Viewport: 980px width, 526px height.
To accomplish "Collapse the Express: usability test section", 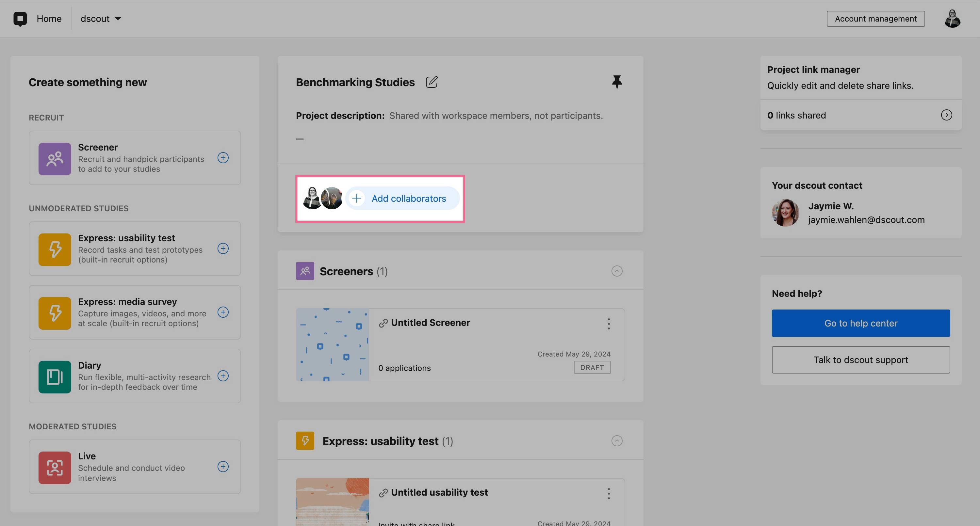I will pyautogui.click(x=617, y=441).
